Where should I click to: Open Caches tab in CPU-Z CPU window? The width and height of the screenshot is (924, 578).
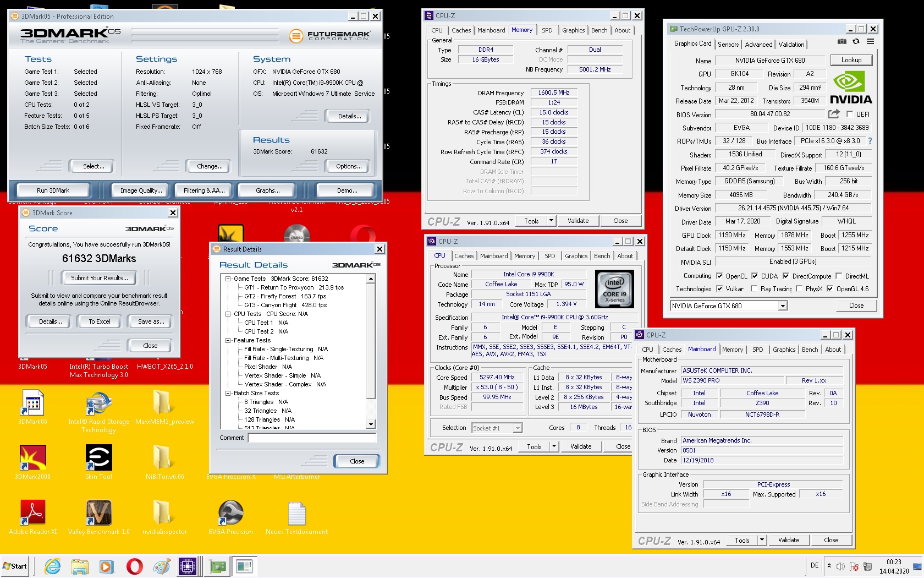click(464, 256)
